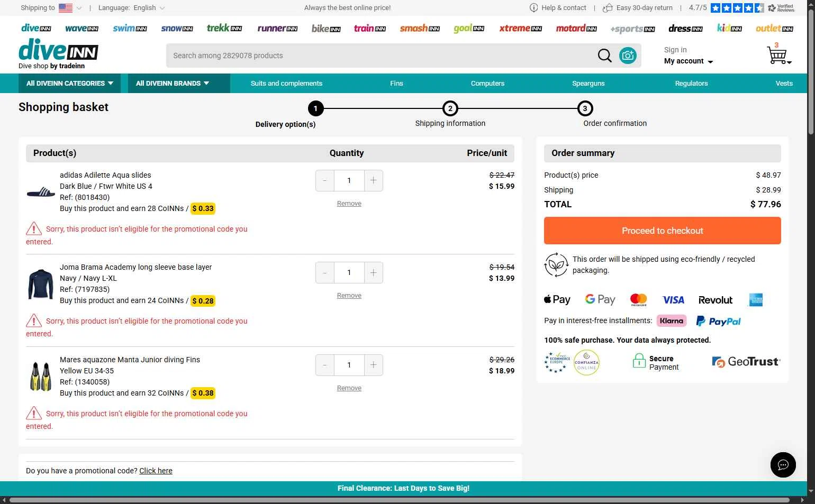Remove the Joma Brama Academy base layer
The width and height of the screenshot is (815, 504).
coord(349,296)
